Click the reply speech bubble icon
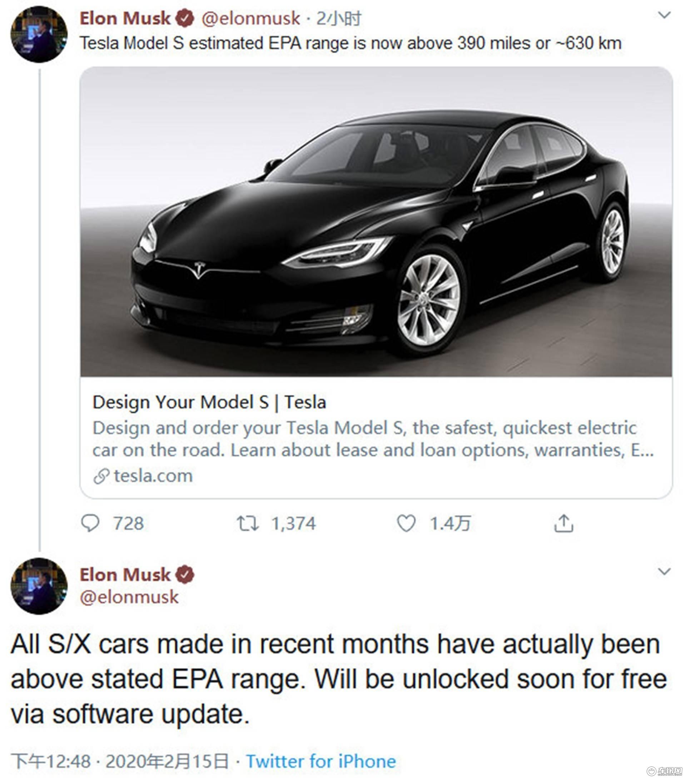 90,523
